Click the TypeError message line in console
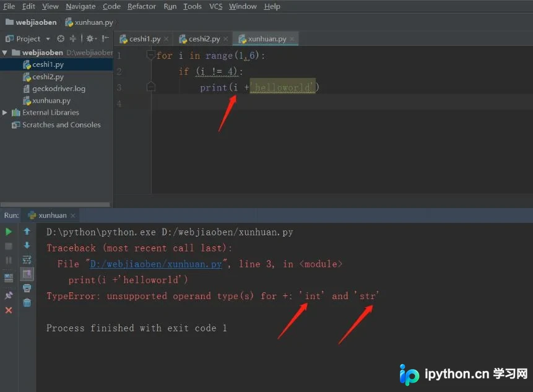Viewport: 533px width, 392px height. 212,296
